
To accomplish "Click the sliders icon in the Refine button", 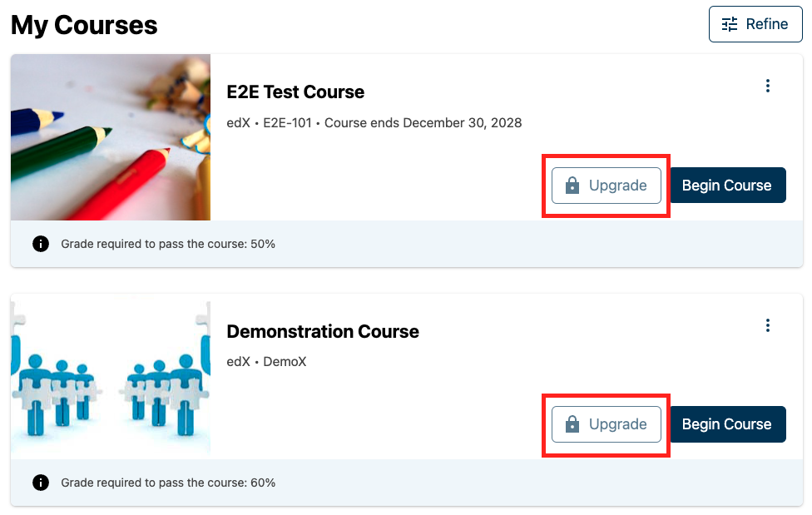I will pos(730,24).
